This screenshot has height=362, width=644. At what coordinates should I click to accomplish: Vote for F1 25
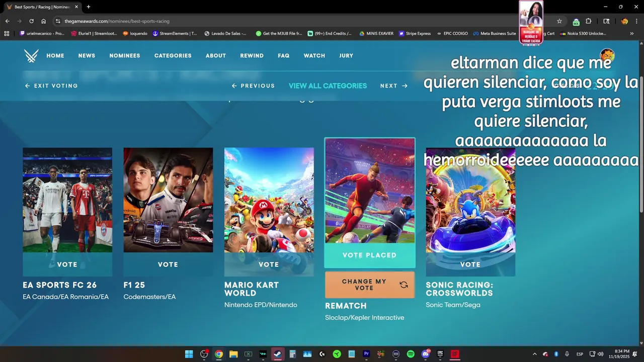168,264
